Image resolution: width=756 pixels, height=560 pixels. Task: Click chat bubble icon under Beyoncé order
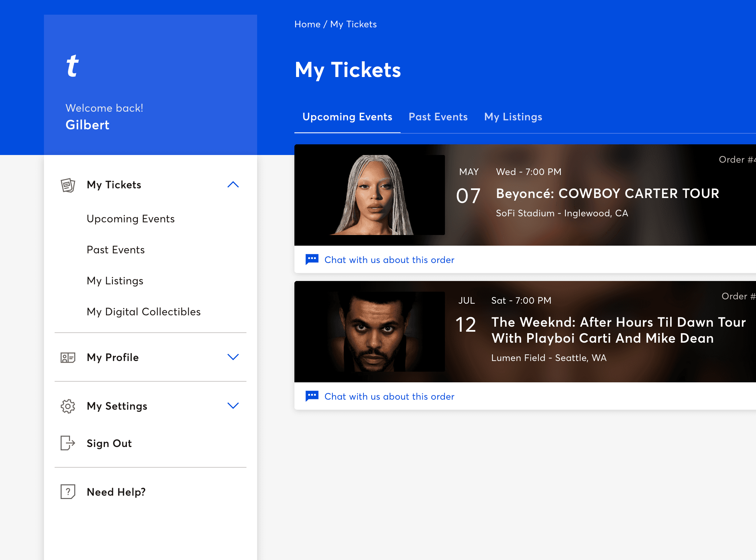pyautogui.click(x=312, y=259)
